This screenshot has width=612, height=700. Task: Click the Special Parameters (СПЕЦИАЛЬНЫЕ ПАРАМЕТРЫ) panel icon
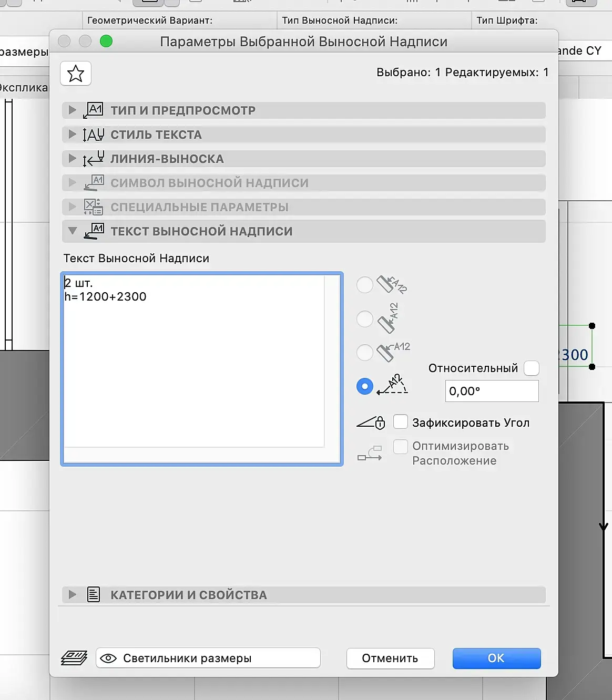(94, 207)
